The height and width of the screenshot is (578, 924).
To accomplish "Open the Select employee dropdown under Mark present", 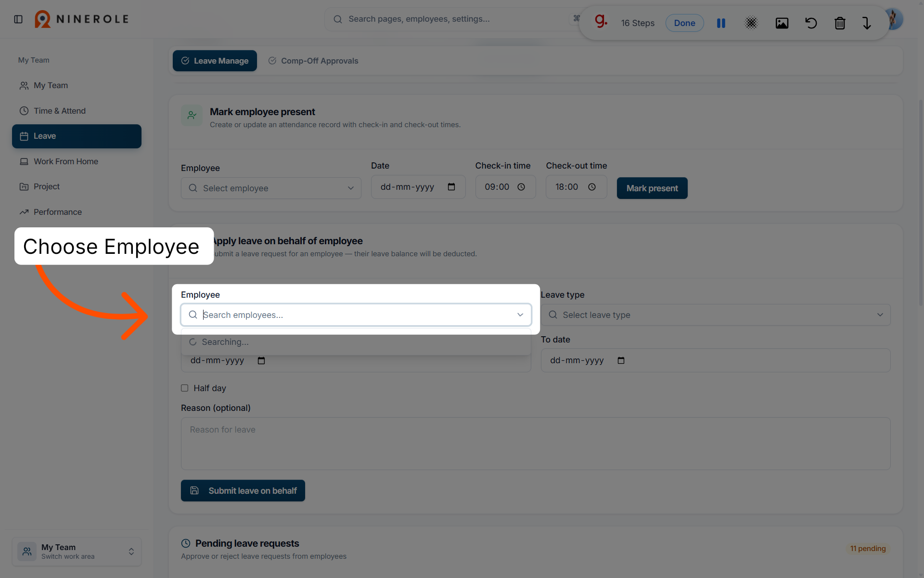I will [271, 188].
